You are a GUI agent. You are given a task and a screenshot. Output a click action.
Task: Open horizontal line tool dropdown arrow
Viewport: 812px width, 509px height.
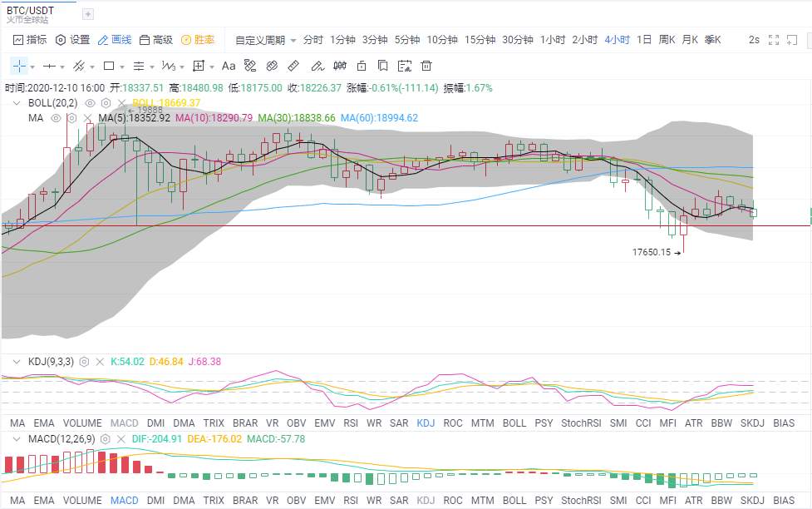click(x=62, y=67)
